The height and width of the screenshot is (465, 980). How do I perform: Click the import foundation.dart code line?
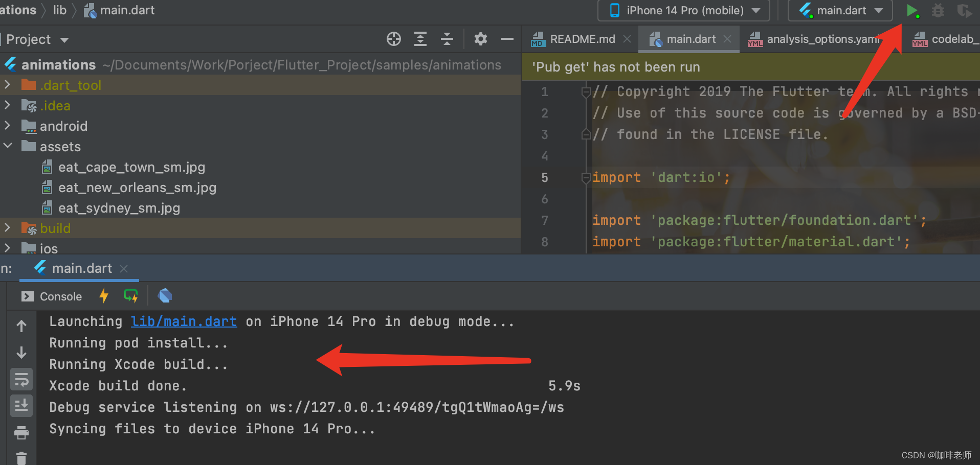point(760,220)
